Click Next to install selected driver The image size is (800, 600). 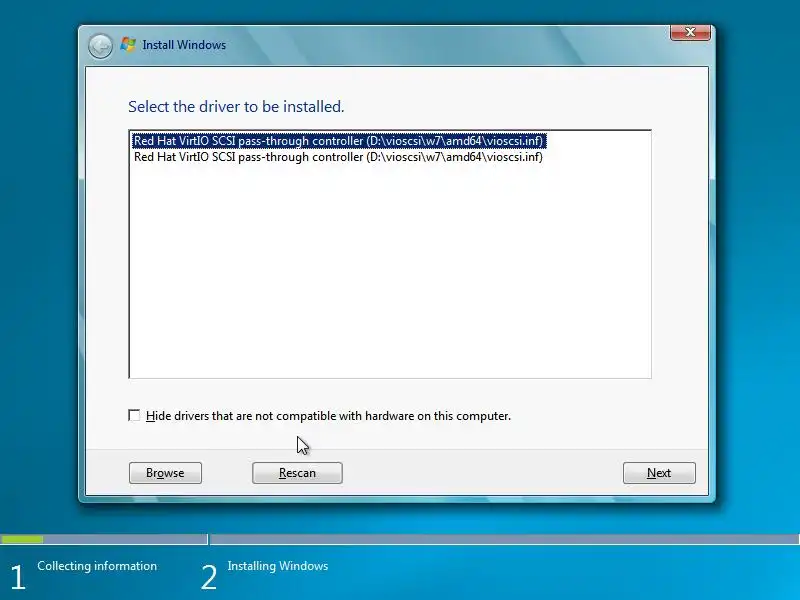click(x=659, y=473)
